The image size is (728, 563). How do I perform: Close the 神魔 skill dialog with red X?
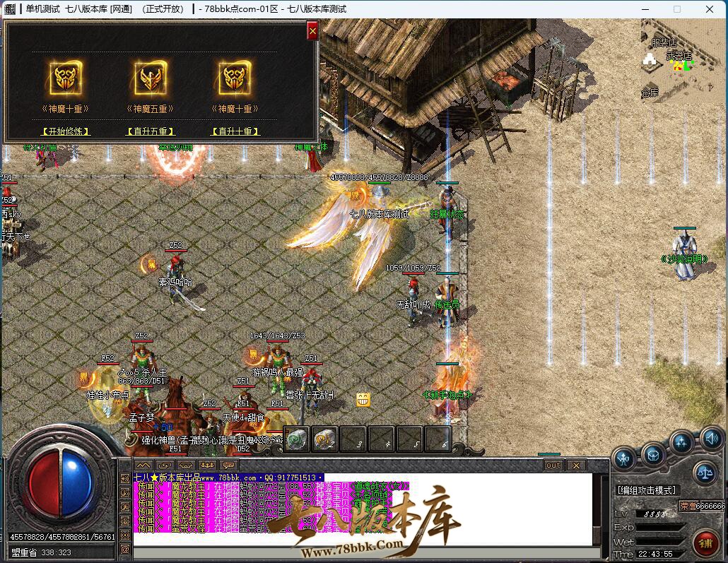(x=312, y=31)
